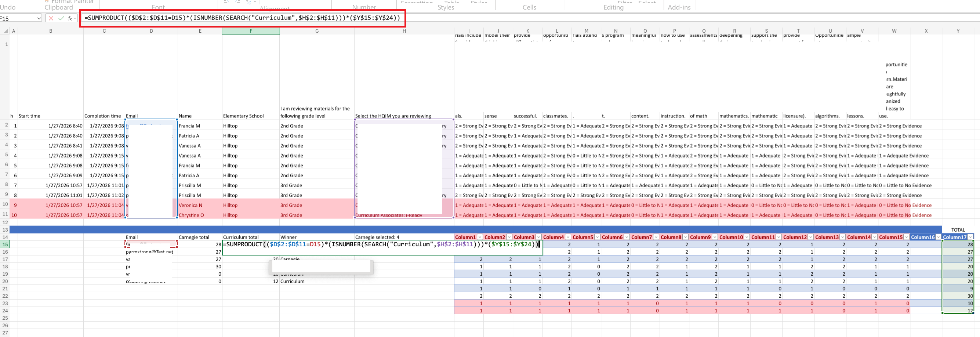Open the Column4 filter dropdown
This screenshot has width=980, height=337.
point(567,237)
